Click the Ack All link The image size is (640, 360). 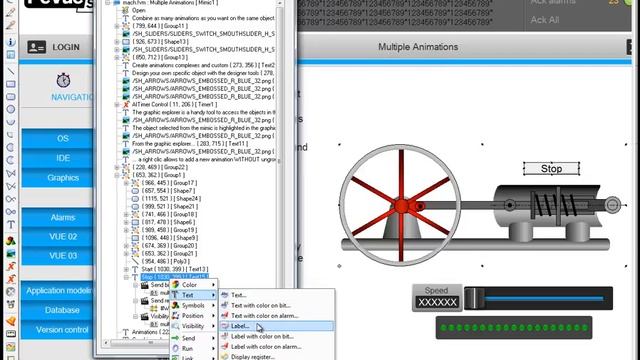545,20
